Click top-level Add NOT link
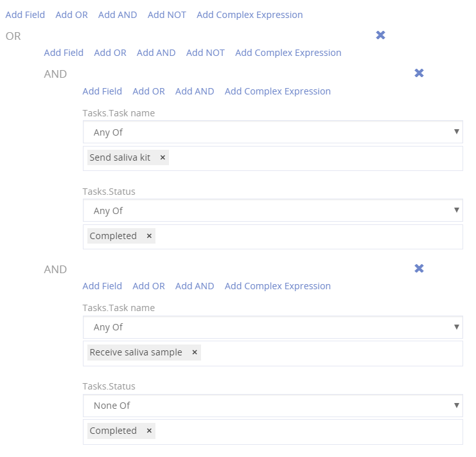The width and height of the screenshot is (476, 457). tap(167, 15)
